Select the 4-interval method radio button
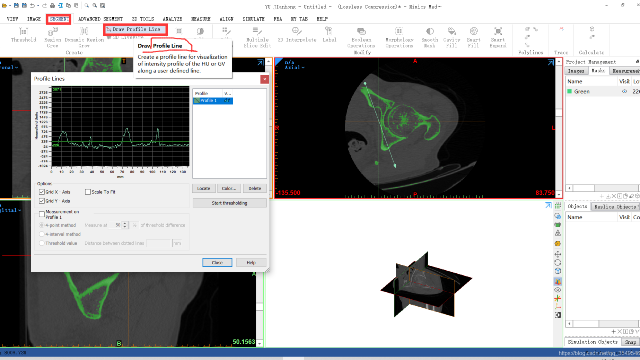 point(42,234)
